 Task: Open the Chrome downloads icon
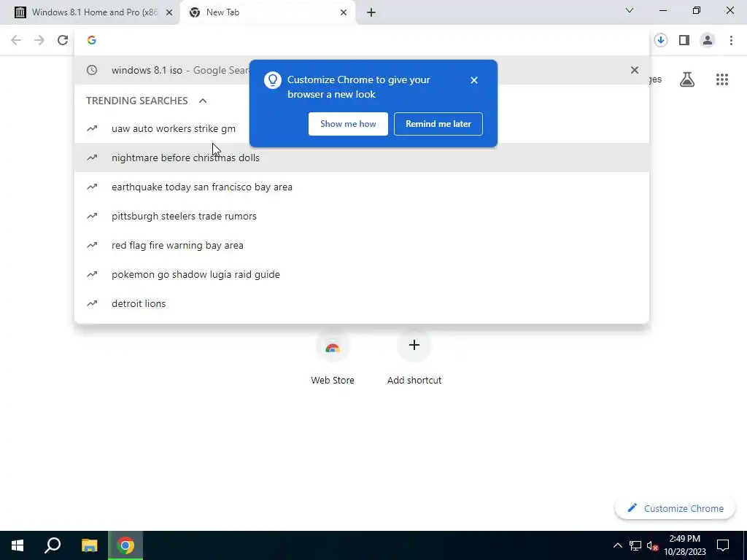click(x=660, y=41)
